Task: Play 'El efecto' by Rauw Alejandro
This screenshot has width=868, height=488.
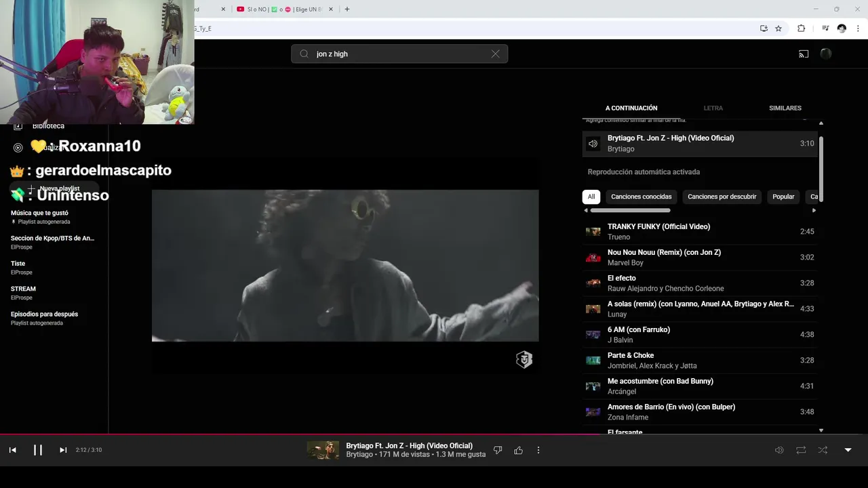Action: (700, 283)
